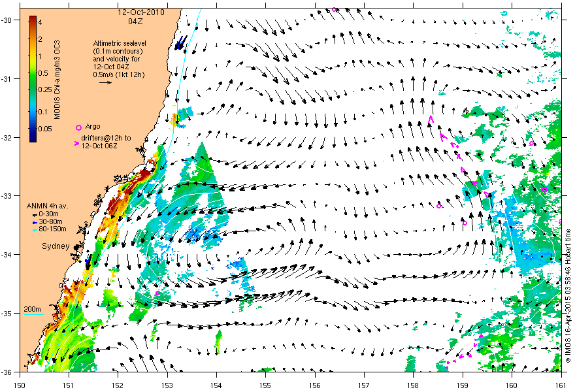This screenshot has height=392, width=575.
Task: Click the colorbar tick label "0.25"
Action: pyautogui.click(x=45, y=90)
